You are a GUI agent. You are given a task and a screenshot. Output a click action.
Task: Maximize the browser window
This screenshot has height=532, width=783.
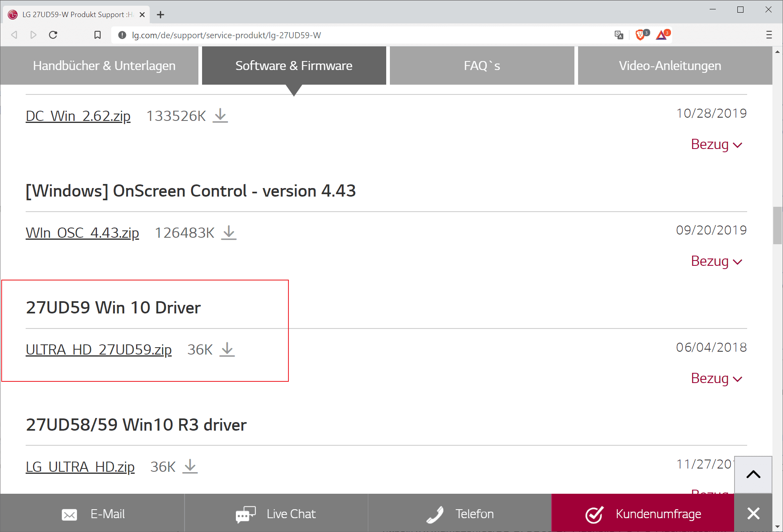click(x=740, y=9)
